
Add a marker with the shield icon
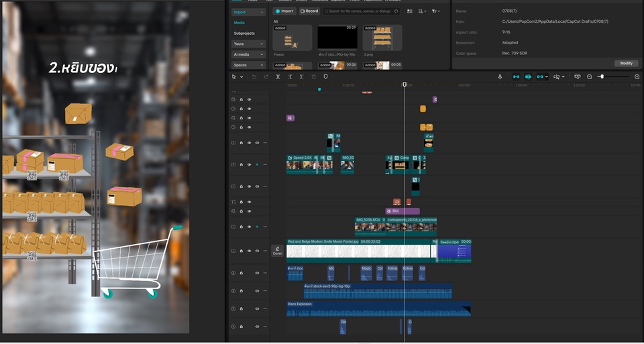[325, 77]
